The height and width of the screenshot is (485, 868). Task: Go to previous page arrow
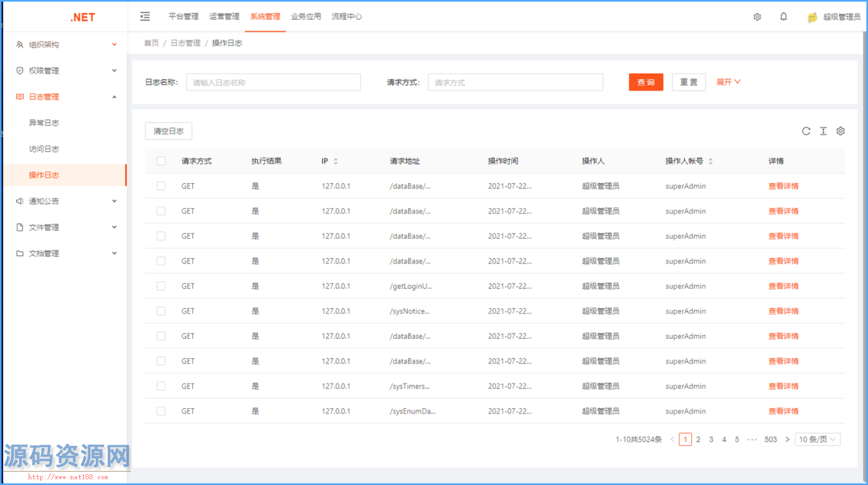coord(673,440)
